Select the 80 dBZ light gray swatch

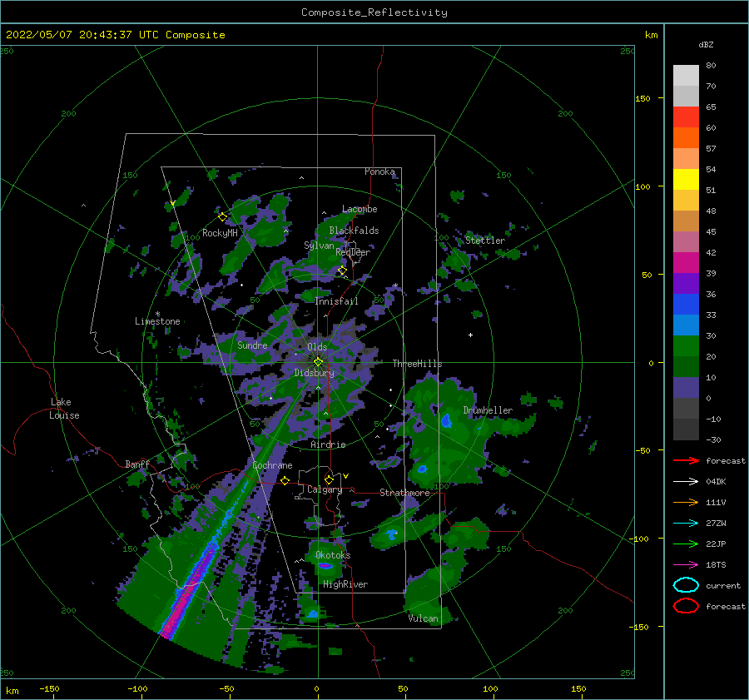(x=686, y=76)
